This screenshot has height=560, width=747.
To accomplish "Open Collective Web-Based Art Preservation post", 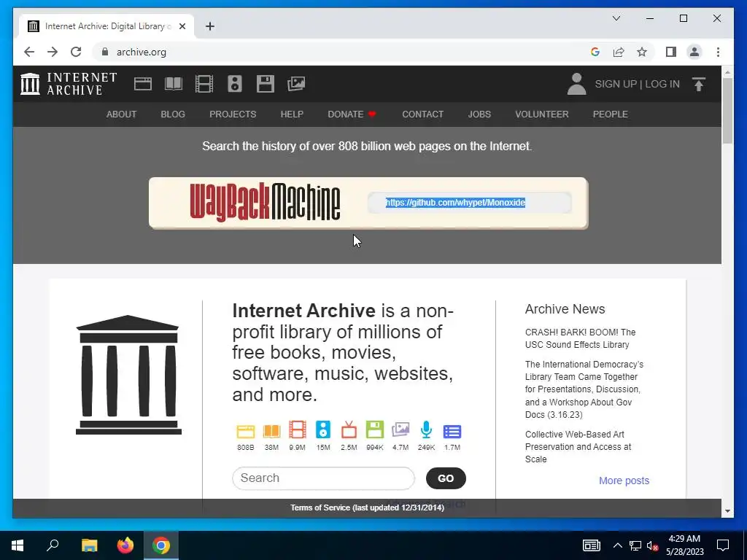I will click(578, 447).
